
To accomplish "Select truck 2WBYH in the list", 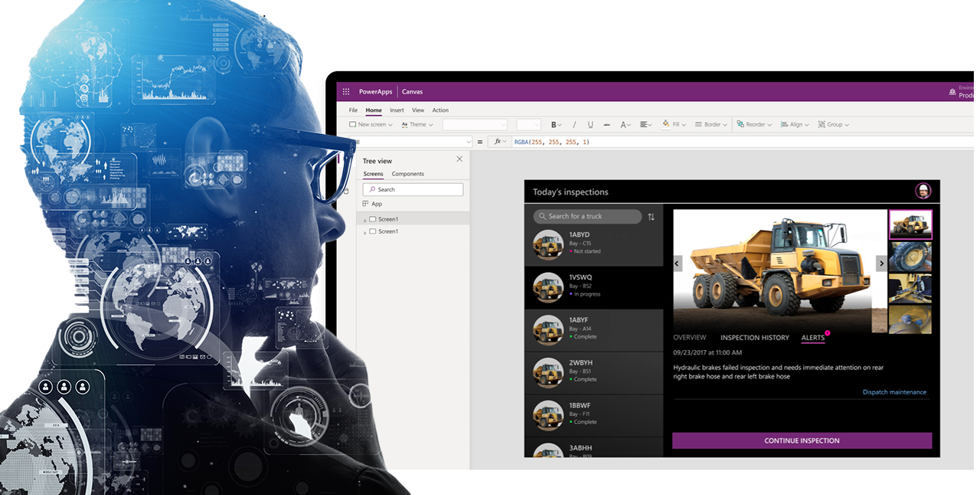I will click(x=593, y=373).
